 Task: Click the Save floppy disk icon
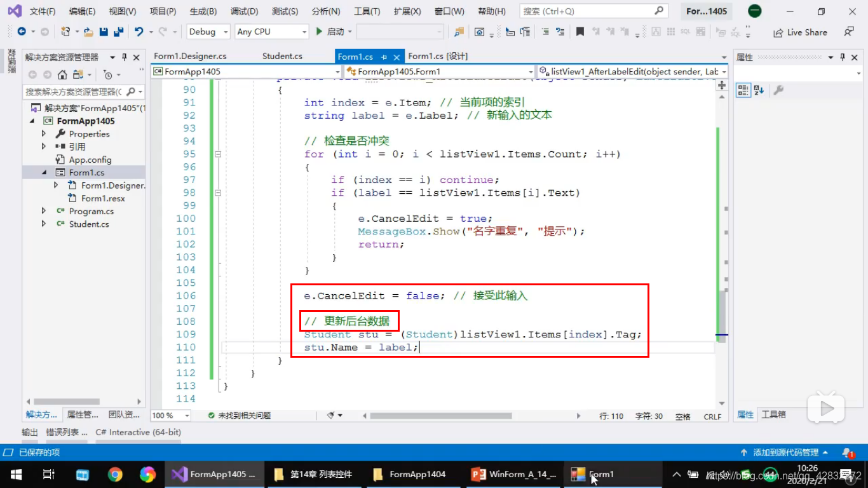[104, 32]
